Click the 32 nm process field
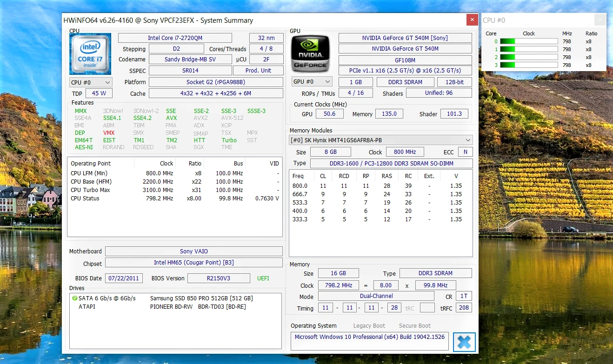Screen dimensions: 613x364 [x=267, y=38]
